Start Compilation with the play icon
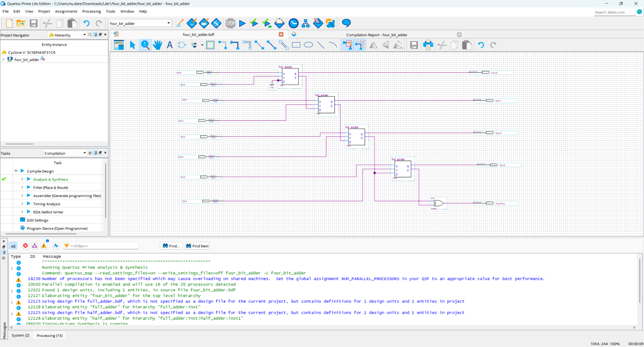 242,23
